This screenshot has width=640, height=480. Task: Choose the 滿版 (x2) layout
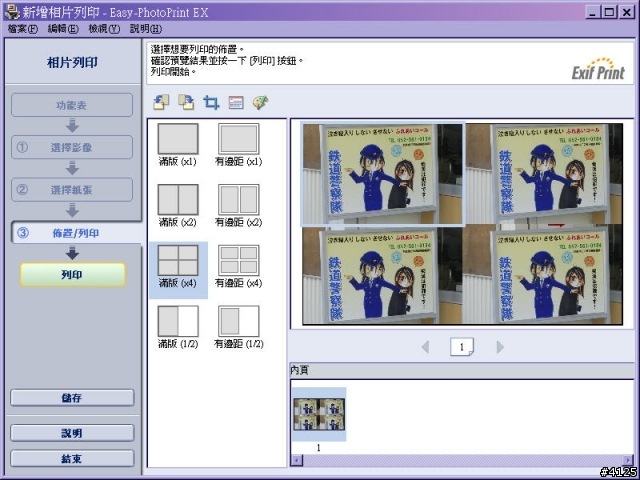click(178, 206)
